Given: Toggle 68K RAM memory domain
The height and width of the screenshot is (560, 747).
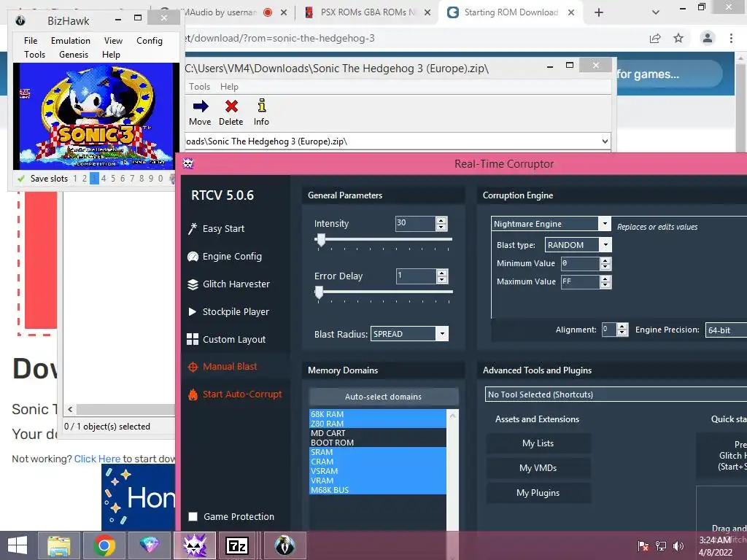Looking at the screenshot, I should (378, 414).
